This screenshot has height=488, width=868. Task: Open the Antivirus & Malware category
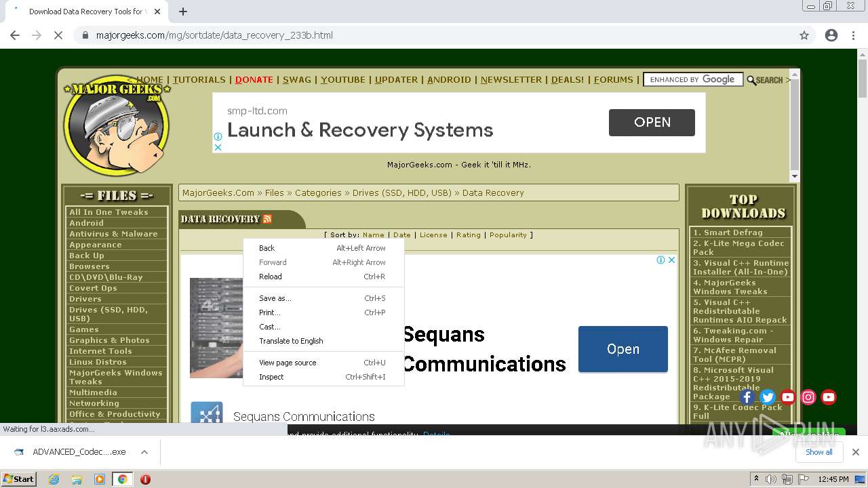pyautogui.click(x=113, y=234)
